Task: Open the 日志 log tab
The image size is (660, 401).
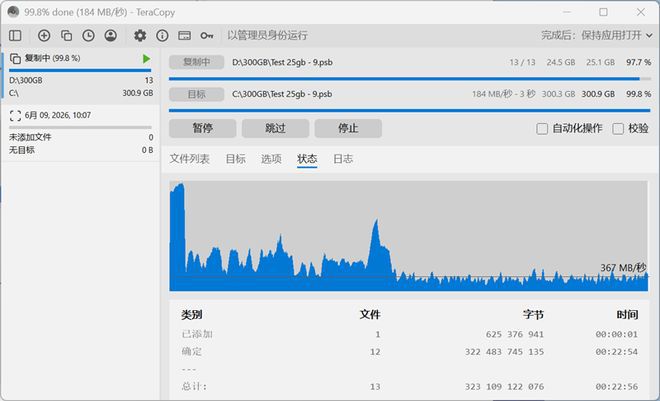Action: 343,159
